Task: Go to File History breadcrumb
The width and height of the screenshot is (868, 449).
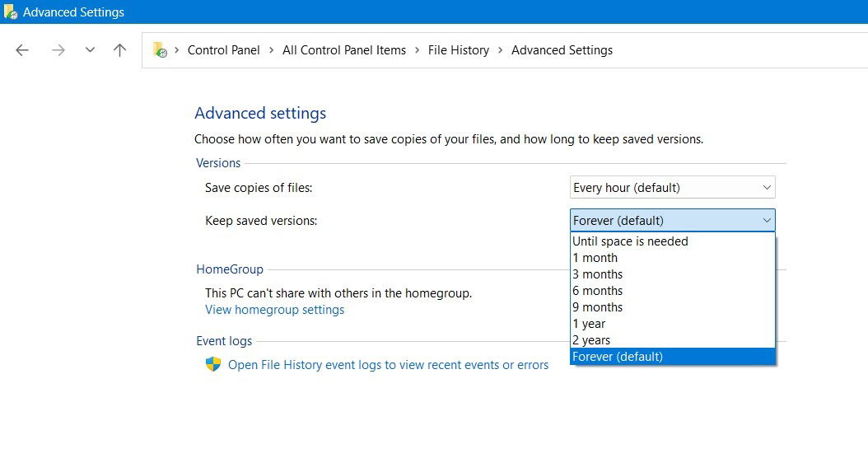Action: 458,50
